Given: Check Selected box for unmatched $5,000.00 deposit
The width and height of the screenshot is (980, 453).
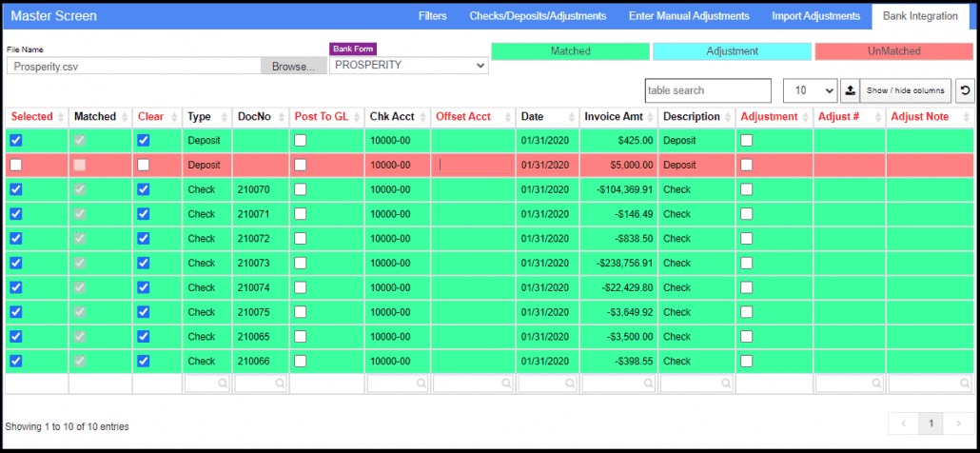Looking at the screenshot, I should click(x=16, y=165).
